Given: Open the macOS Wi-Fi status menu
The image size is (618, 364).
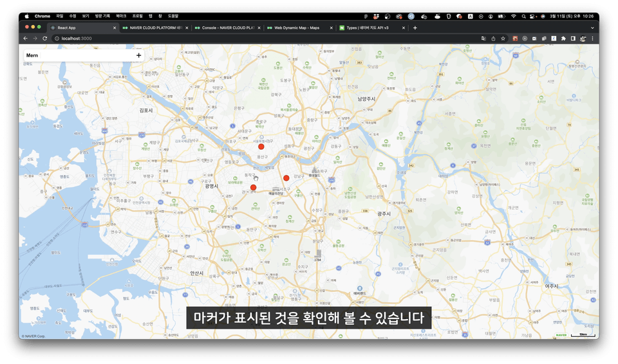Looking at the screenshot, I should [x=513, y=16].
